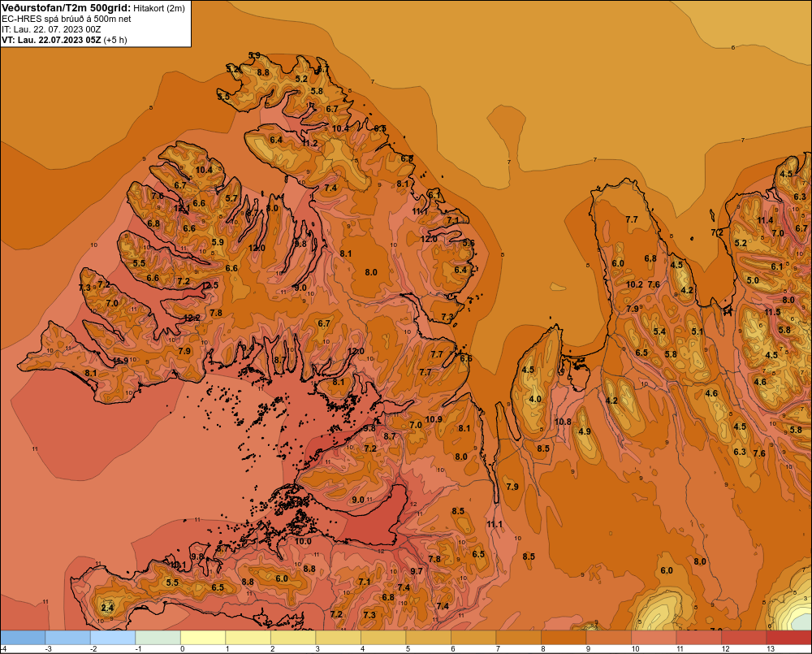This screenshot has width=812, height=654.
Task: Click the legend swatch between 12 and 13
Action: pos(744,638)
